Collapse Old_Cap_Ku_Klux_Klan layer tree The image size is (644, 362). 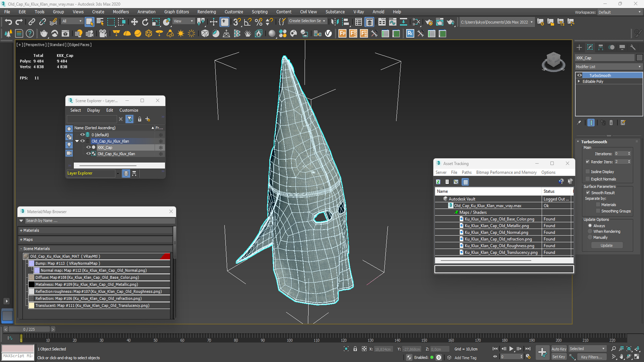[77, 141]
